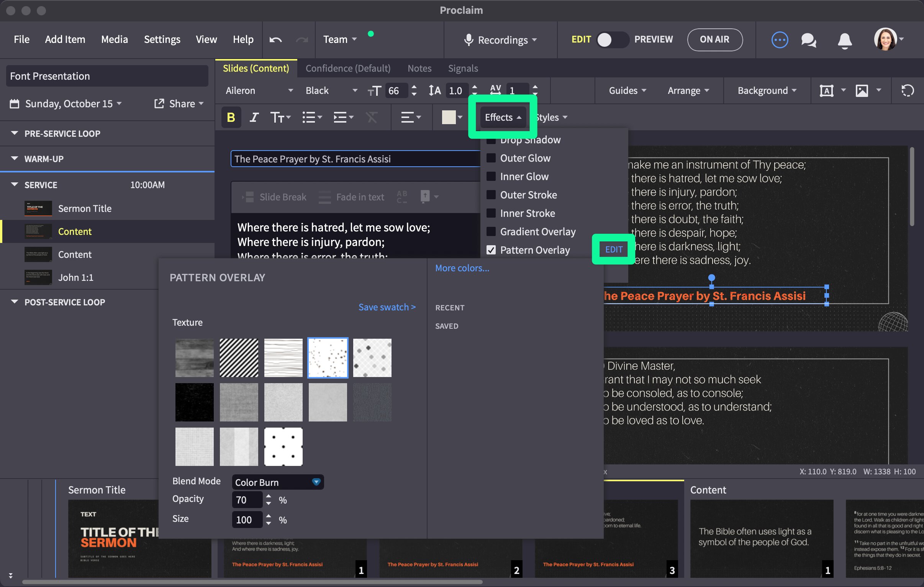Screen dimensions: 924x587
Task: Click the font size TT icon
Action: 374,91
